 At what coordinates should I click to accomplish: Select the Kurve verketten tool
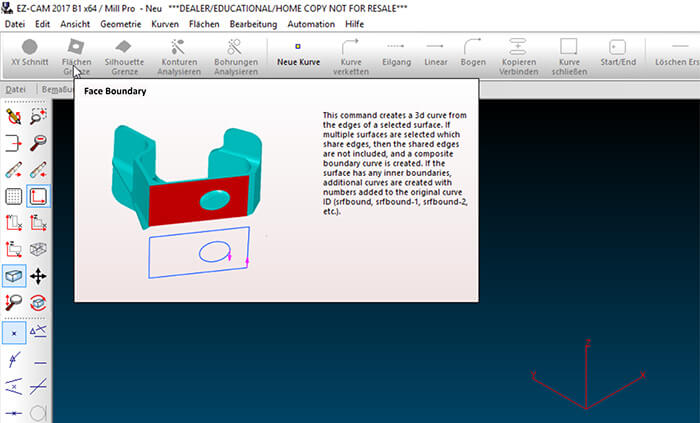click(x=351, y=55)
